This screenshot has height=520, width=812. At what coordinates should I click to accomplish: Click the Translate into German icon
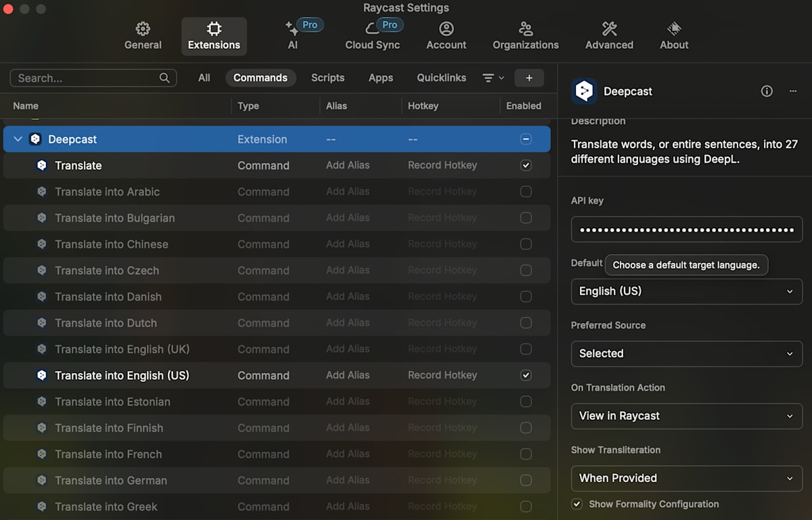[42, 480]
